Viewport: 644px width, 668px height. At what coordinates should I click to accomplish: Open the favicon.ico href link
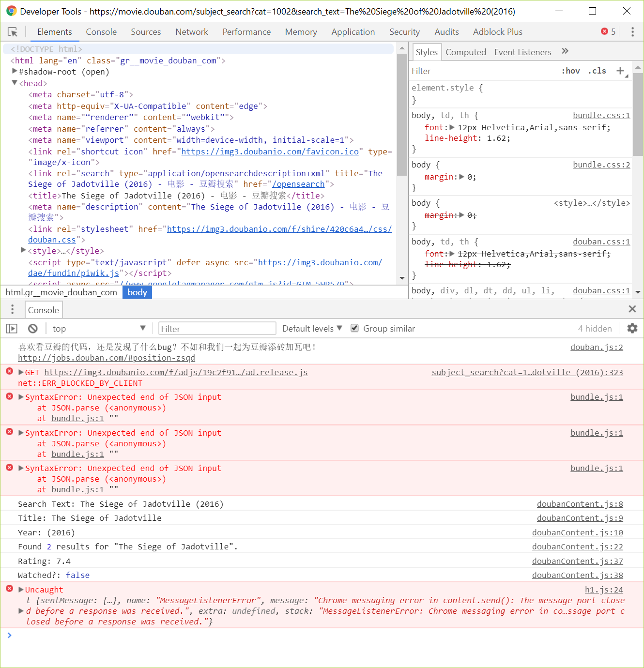(x=270, y=152)
